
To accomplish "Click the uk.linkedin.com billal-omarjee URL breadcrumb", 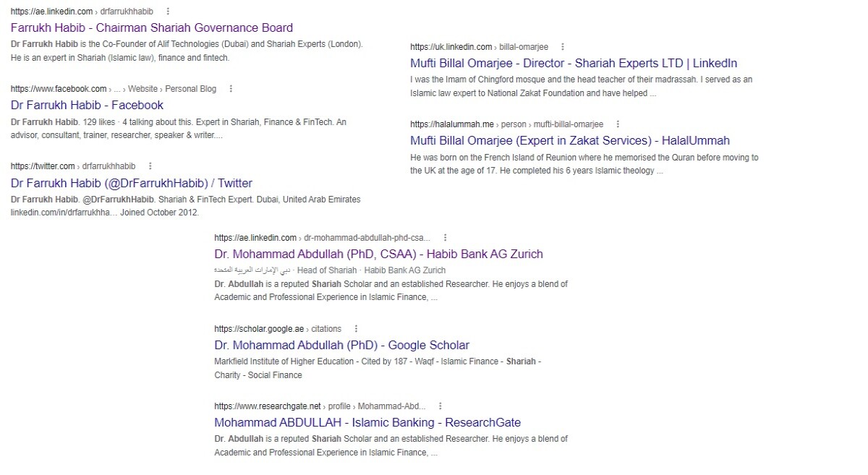I will click(479, 47).
